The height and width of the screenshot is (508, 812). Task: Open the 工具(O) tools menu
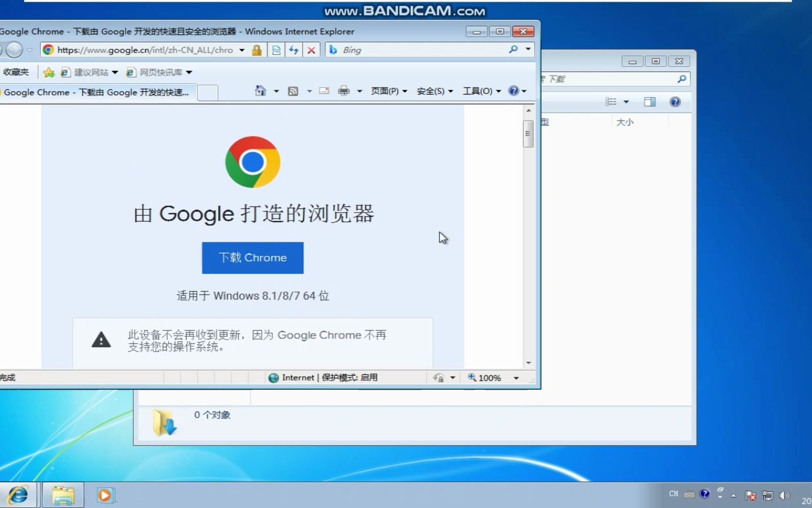(x=482, y=91)
